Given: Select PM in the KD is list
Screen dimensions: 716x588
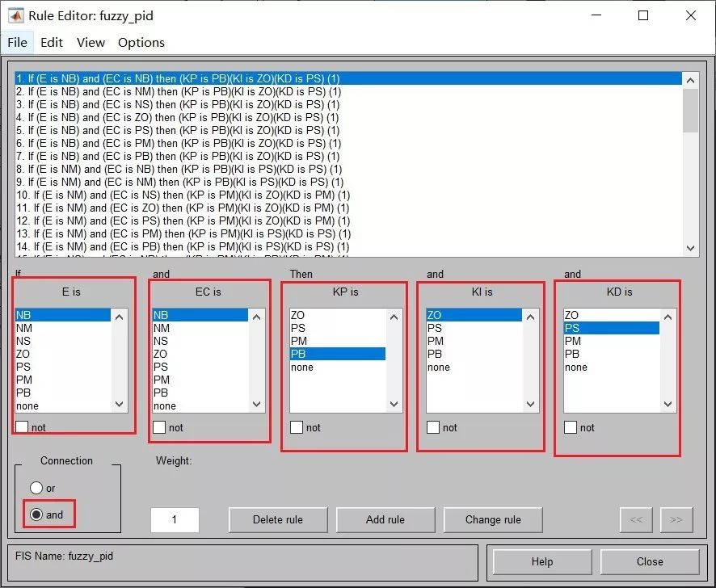Looking at the screenshot, I should click(x=612, y=341).
